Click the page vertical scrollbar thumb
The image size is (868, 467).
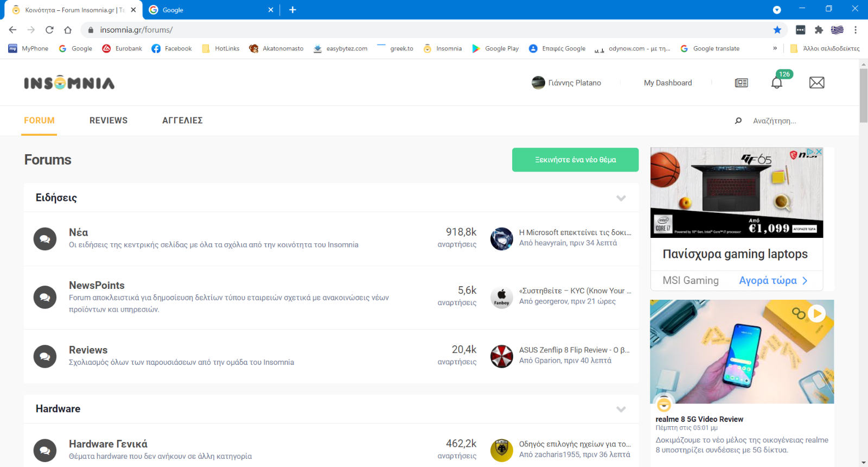click(x=864, y=96)
